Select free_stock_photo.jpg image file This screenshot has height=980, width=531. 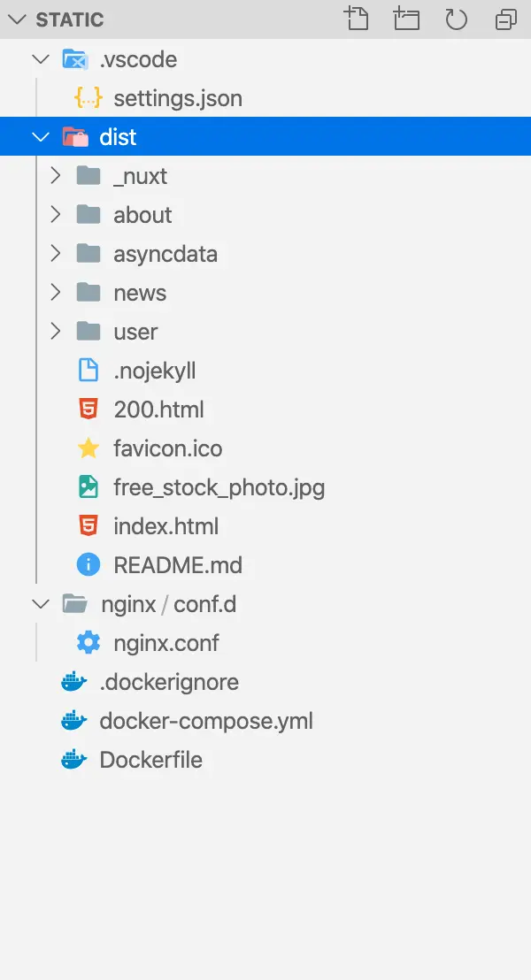click(219, 487)
